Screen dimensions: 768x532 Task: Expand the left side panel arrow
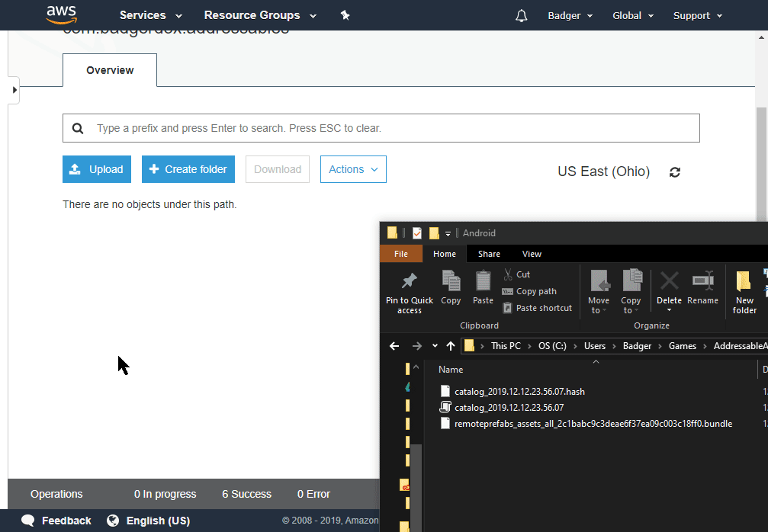click(x=14, y=90)
